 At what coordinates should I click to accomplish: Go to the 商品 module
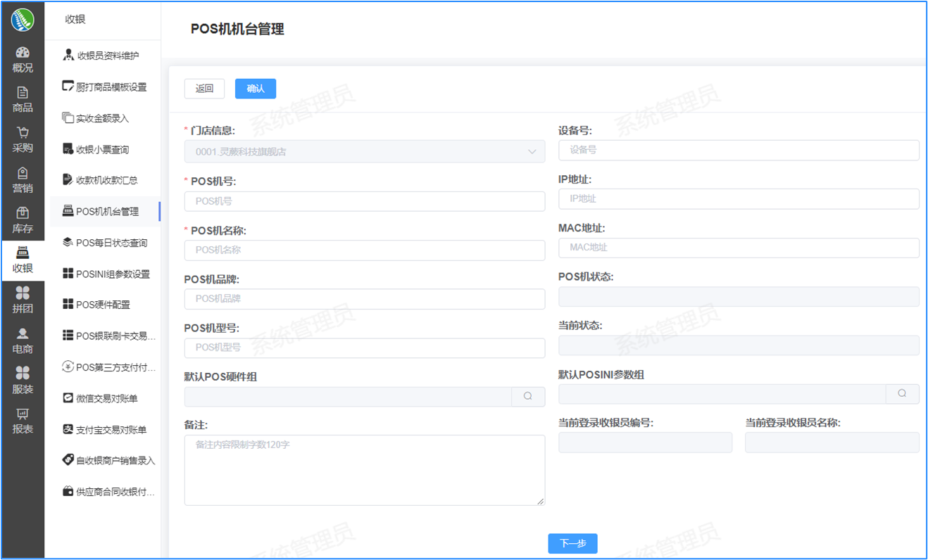tap(23, 100)
